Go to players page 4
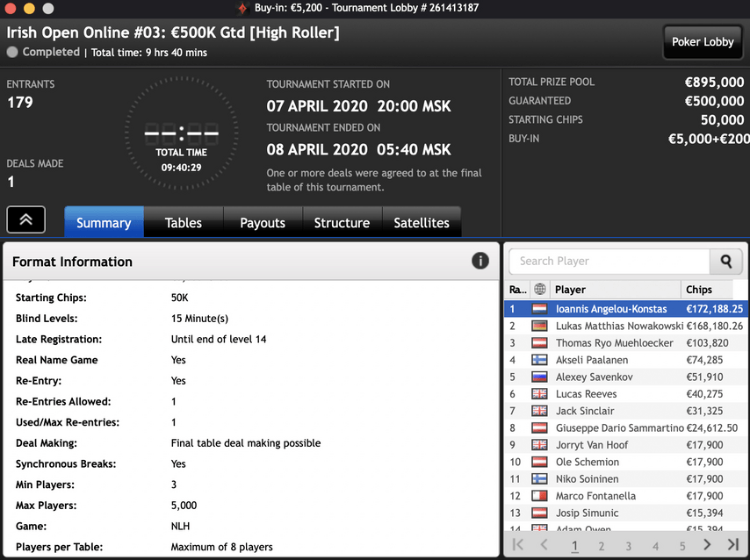The image size is (750, 560). 655,546
